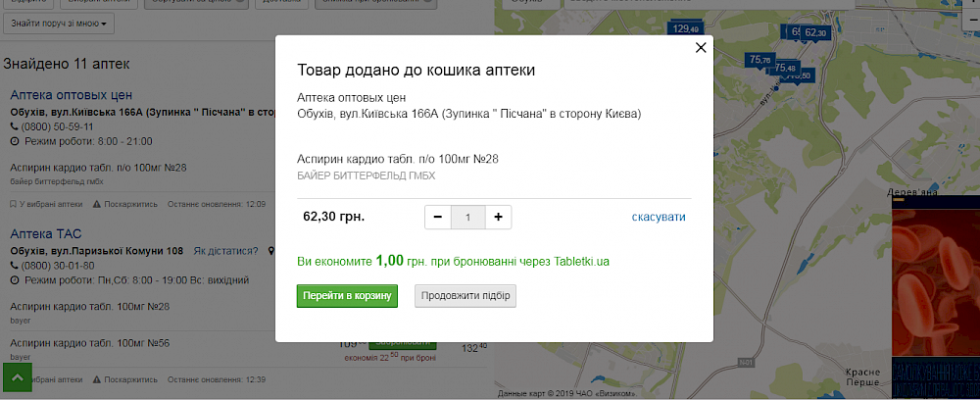The width and height of the screenshot is (980, 400).
Task: Click the quantity input field
Action: pos(468,218)
